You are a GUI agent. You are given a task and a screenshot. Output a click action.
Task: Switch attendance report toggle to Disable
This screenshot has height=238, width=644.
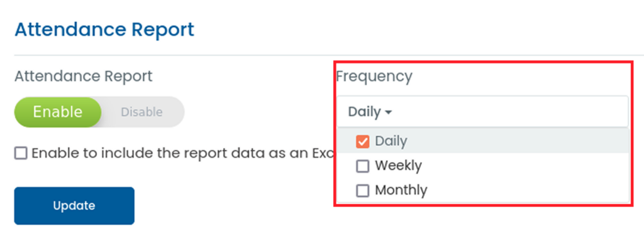click(142, 112)
